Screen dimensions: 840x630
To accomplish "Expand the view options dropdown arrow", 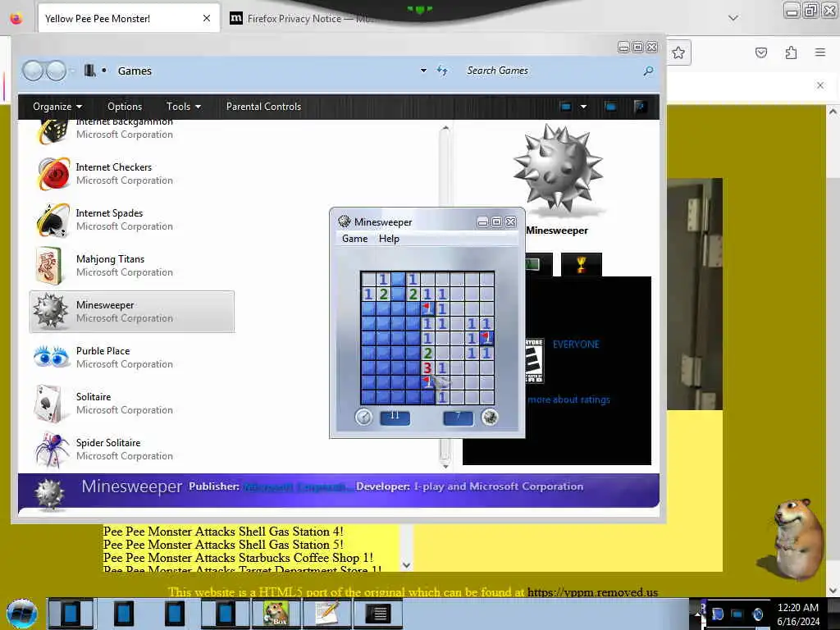I will coord(583,107).
